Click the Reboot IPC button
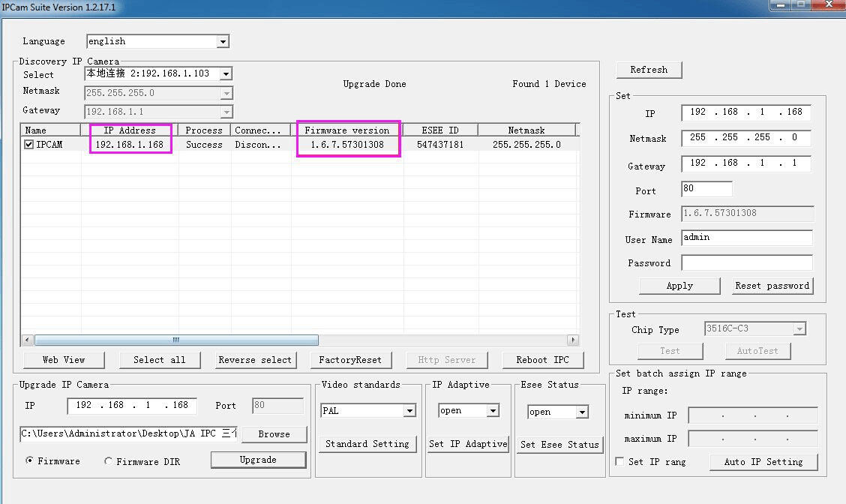 543,360
